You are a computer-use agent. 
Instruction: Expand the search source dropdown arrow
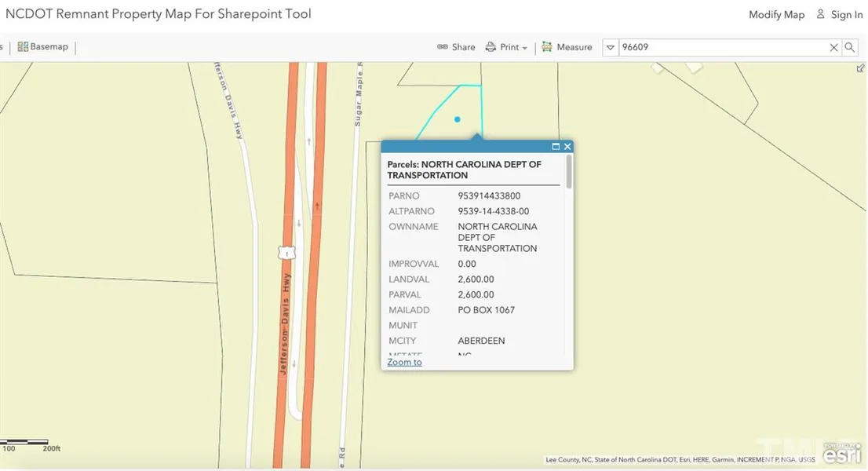(611, 48)
